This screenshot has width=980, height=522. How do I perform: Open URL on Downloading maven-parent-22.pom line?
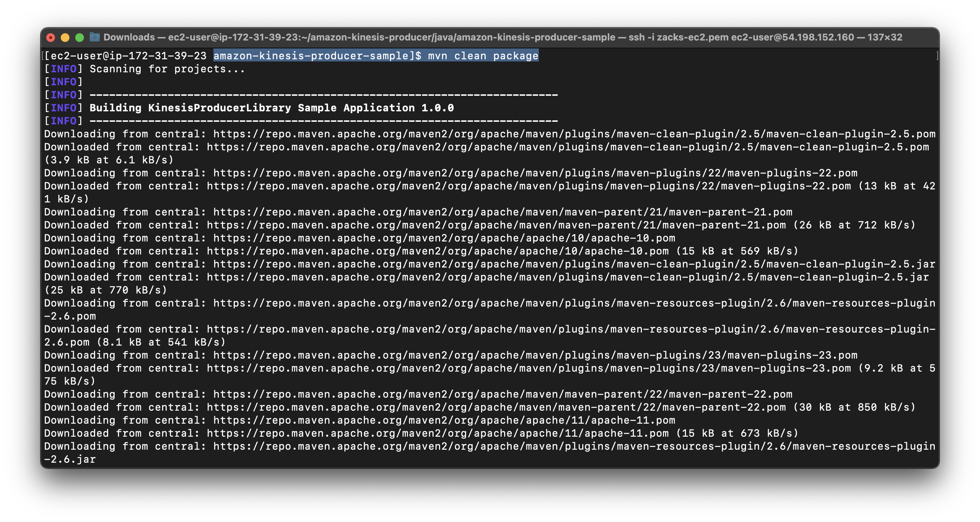click(502, 394)
